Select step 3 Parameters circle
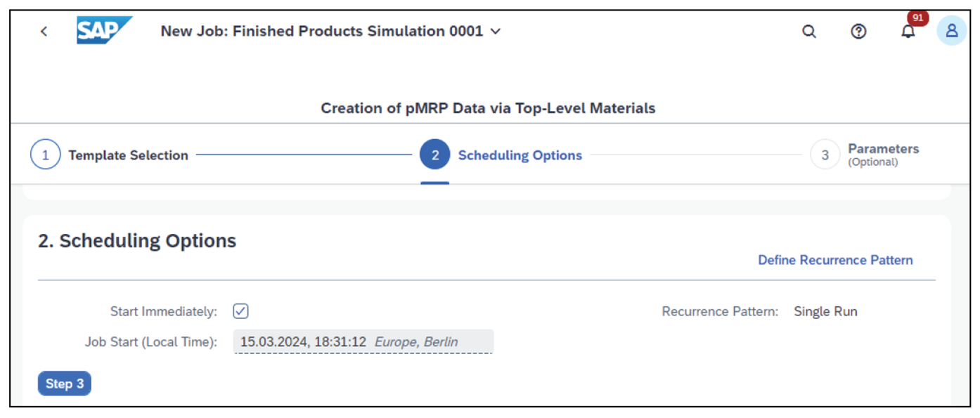Image resolution: width=980 pixels, height=418 pixels. pos(825,154)
